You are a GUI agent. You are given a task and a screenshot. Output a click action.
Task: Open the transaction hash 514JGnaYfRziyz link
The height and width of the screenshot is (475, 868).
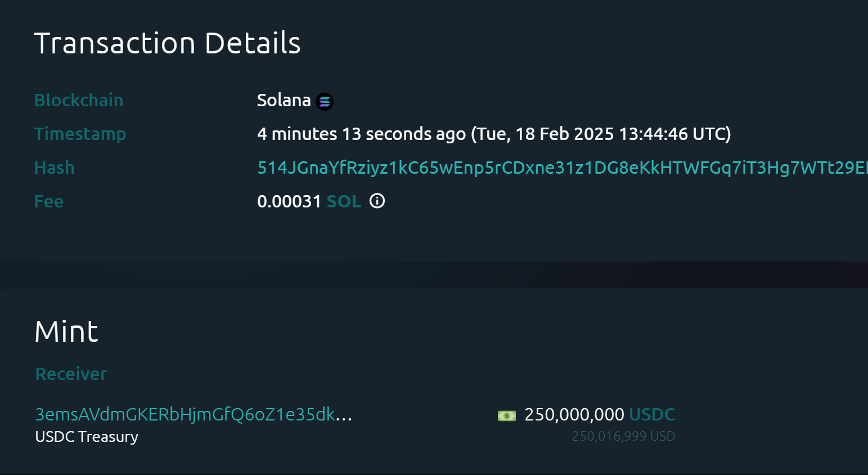pos(506,167)
